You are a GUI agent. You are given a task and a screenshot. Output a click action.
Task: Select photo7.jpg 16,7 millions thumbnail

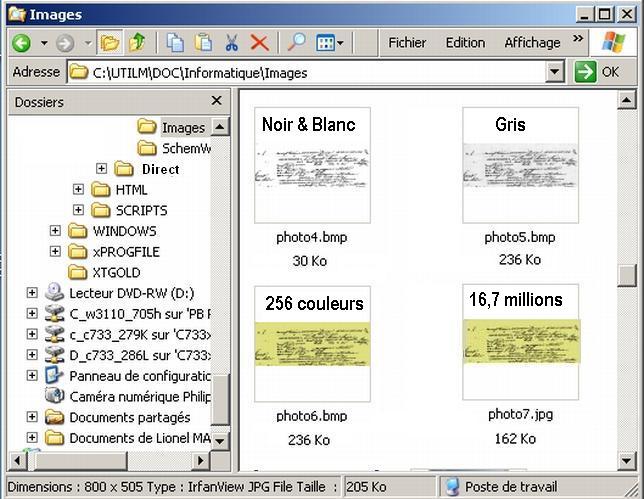tap(520, 342)
